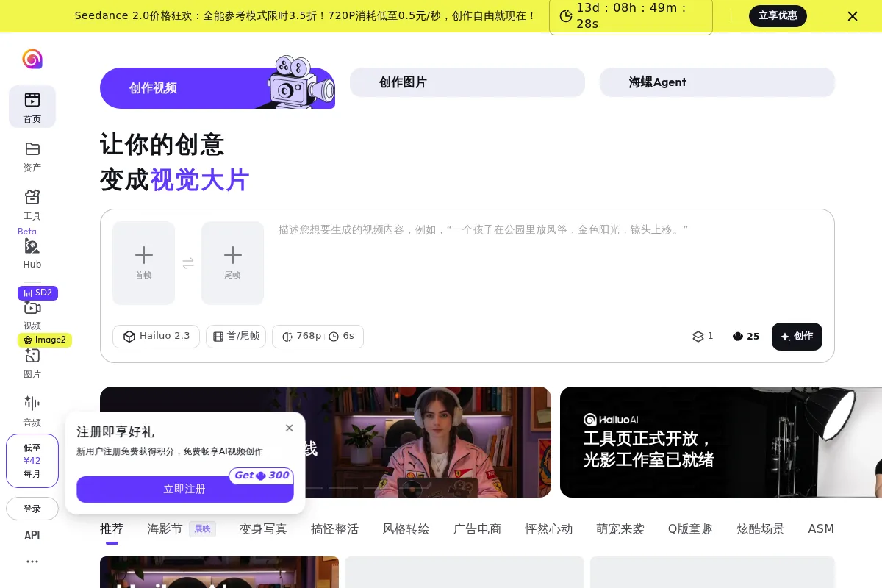This screenshot has height=588, width=882.
Task: Open the 768p 6s resolution duration selector
Action: 318,337
